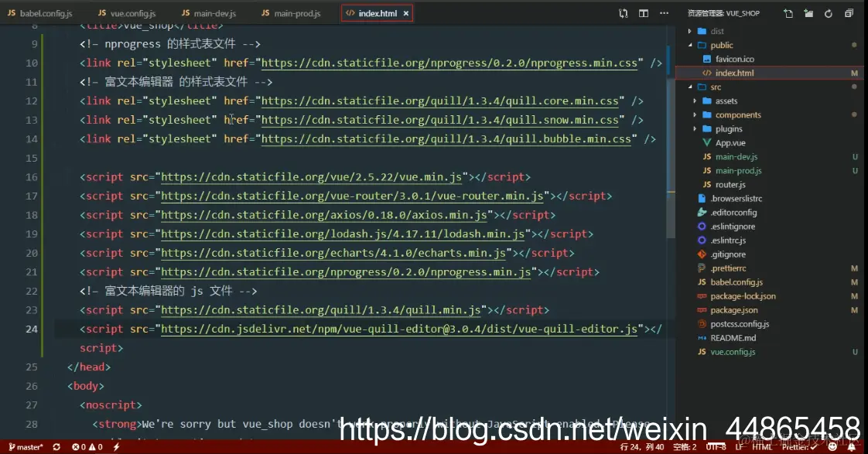Switch to the main-dev.js tab
Screen dimensions: 868x454
[x=209, y=13]
